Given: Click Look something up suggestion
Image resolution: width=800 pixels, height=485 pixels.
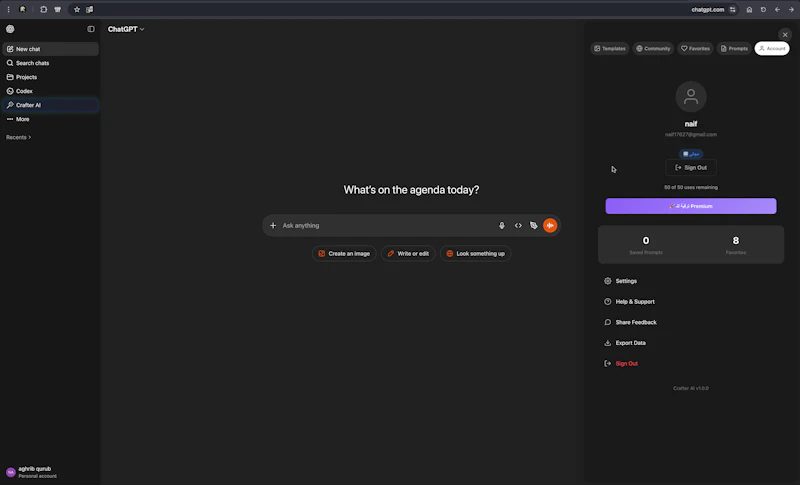Looking at the screenshot, I should pos(476,253).
